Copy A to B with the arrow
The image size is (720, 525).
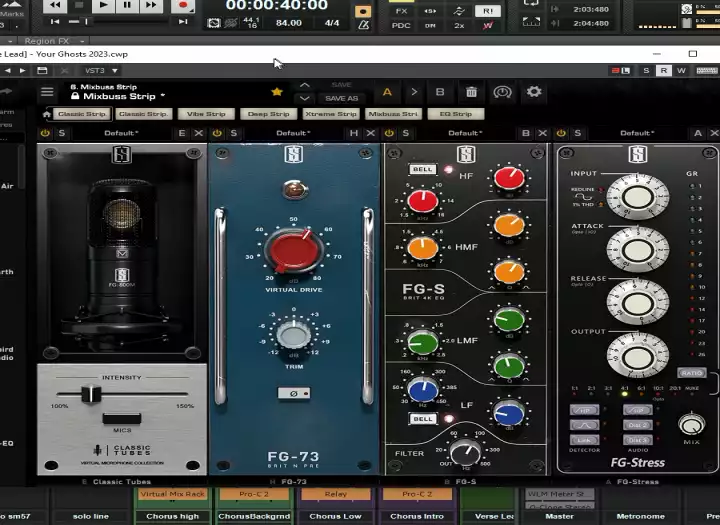tap(414, 92)
